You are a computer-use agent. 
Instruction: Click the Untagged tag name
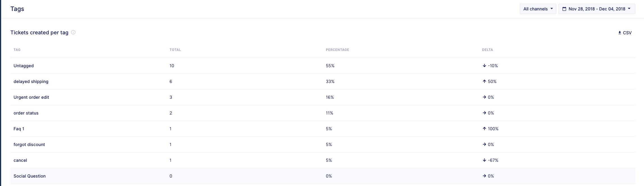click(x=24, y=66)
